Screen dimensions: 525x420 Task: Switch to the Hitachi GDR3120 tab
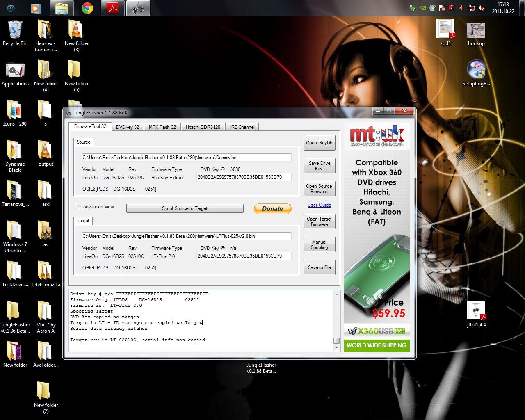click(203, 127)
